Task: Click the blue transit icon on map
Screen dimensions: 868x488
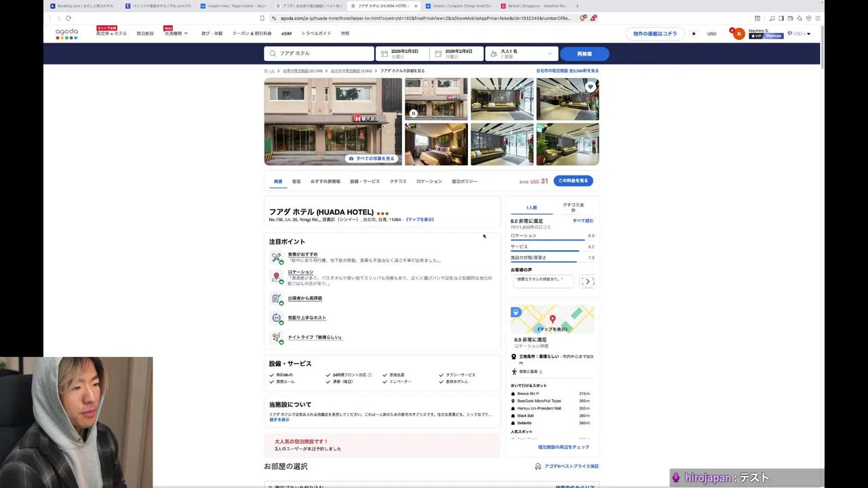Action: (516, 312)
